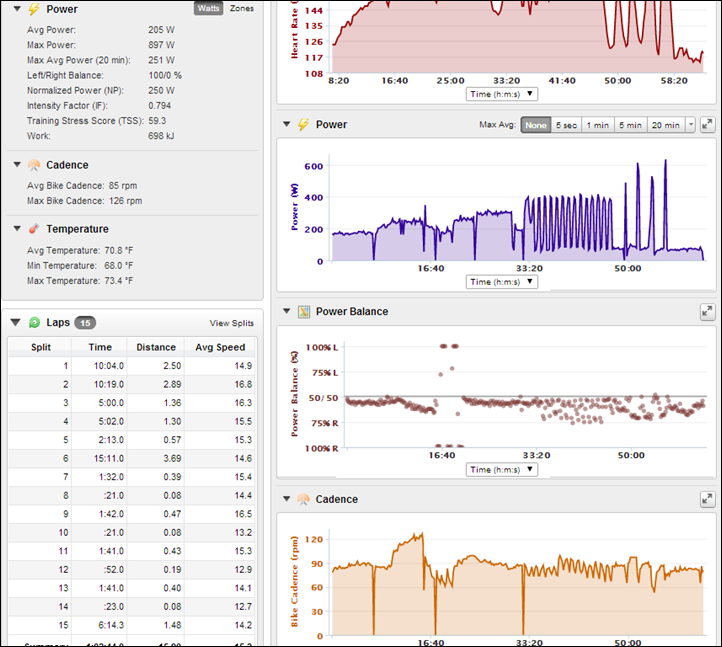Click the Temperature thermometer icon
The image size is (722, 647).
(x=34, y=229)
